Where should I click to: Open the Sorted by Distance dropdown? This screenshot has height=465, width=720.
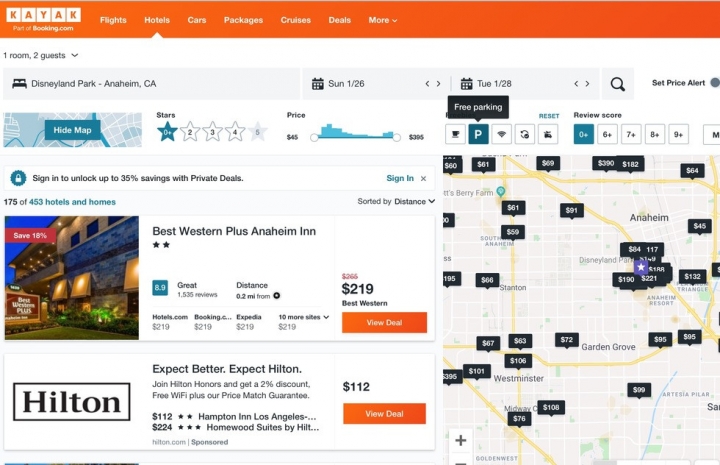click(397, 201)
